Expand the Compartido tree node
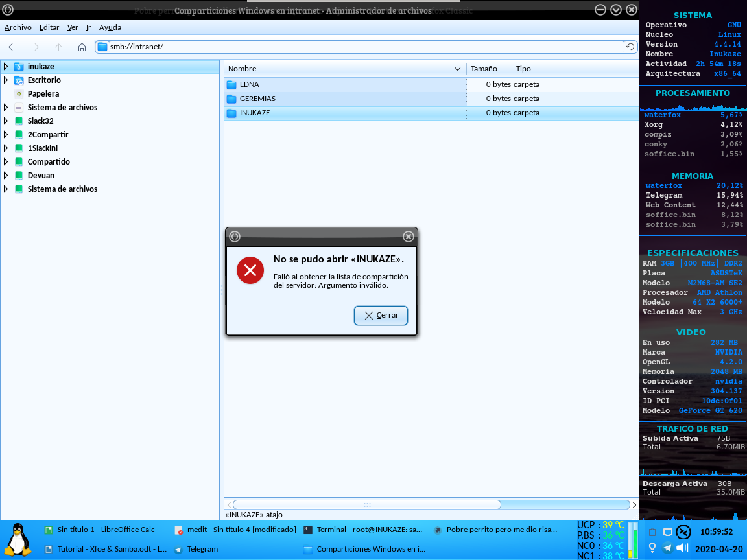This screenshot has width=747, height=560. tap(6, 161)
